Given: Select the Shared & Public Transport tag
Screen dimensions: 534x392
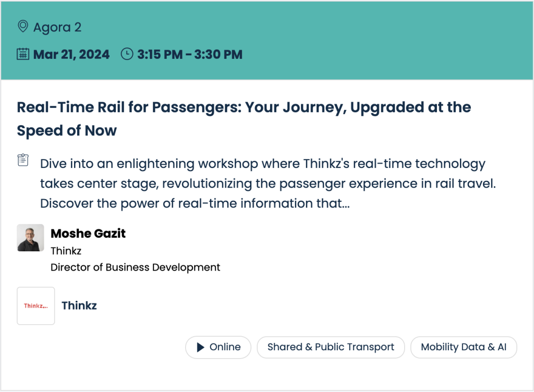Looking at the screenshot, I should tap(331, 347).
